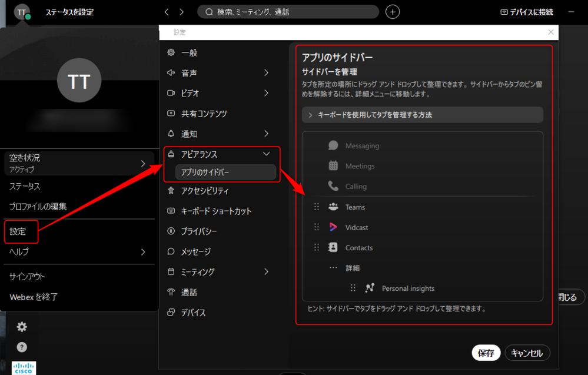Image resolution: width=588 pixels, height=375 pixels.
Task: Click the プライバシー lock icon
Action: click(x=171, y=231)
